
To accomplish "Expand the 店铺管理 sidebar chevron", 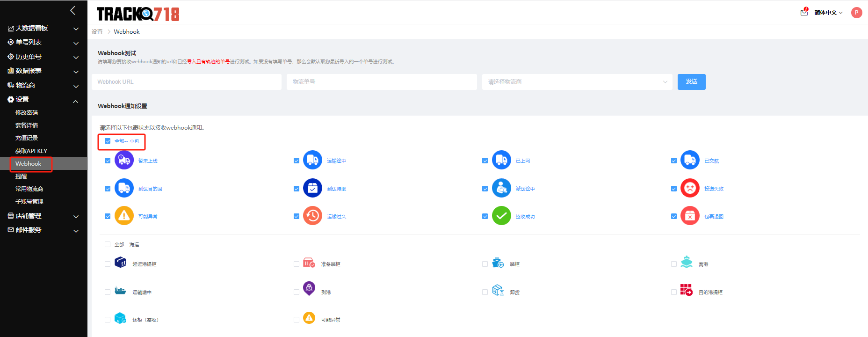I will pyautogui.click(x=76, y=217).
